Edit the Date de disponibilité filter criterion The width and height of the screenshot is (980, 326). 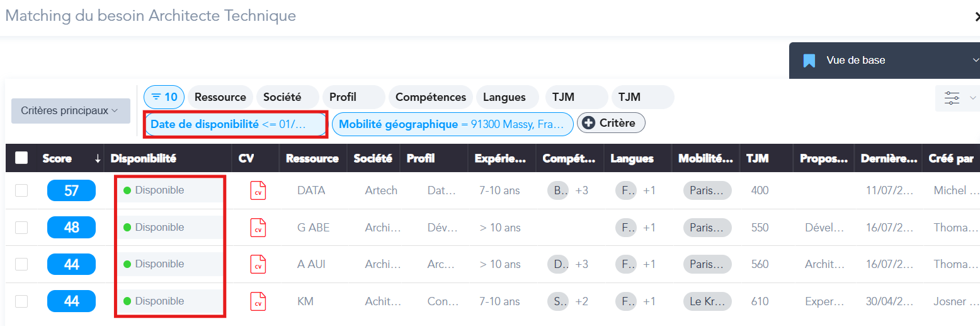tap(236, 124)
